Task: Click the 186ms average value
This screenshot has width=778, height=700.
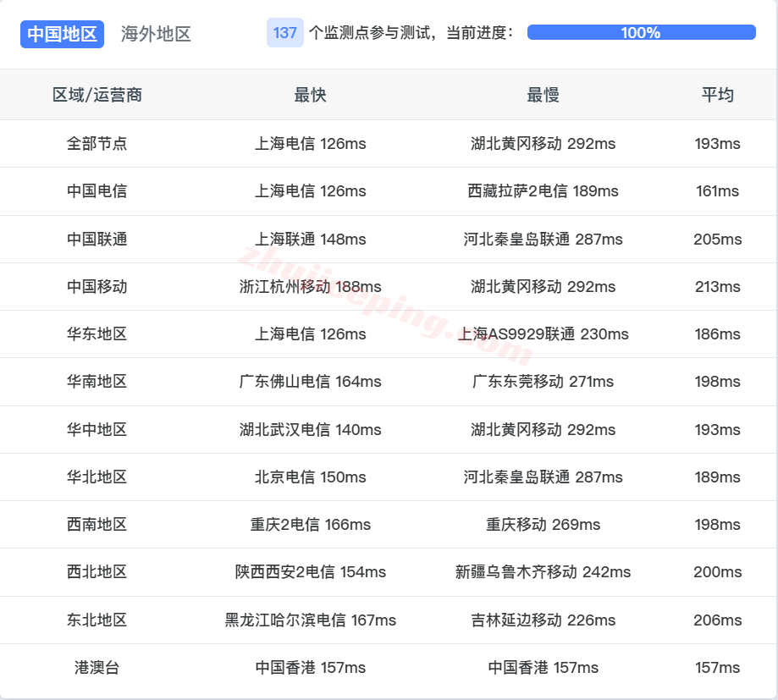Action: [717, 333]
